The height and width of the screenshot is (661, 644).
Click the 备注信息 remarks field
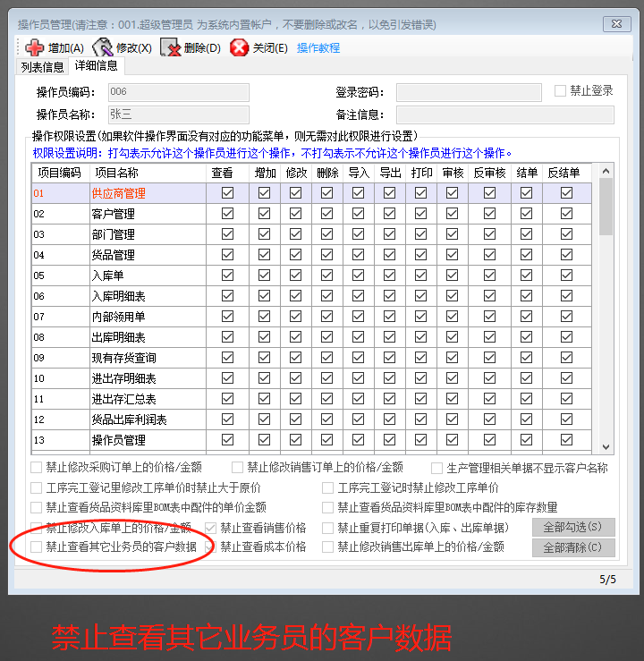[504, 114]
